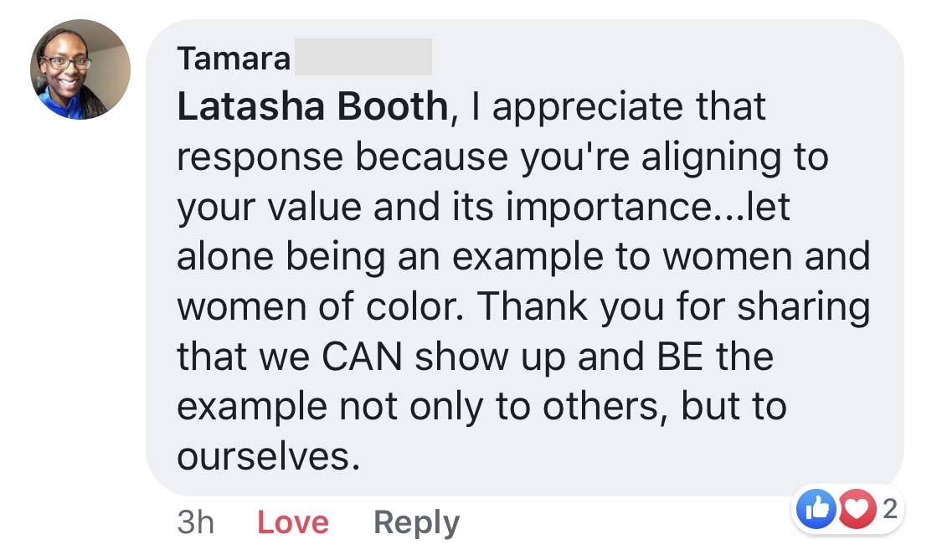This screenshot has height=560, width=942.
Task: Show the reaction count "2"
Action: coord(890,509)
